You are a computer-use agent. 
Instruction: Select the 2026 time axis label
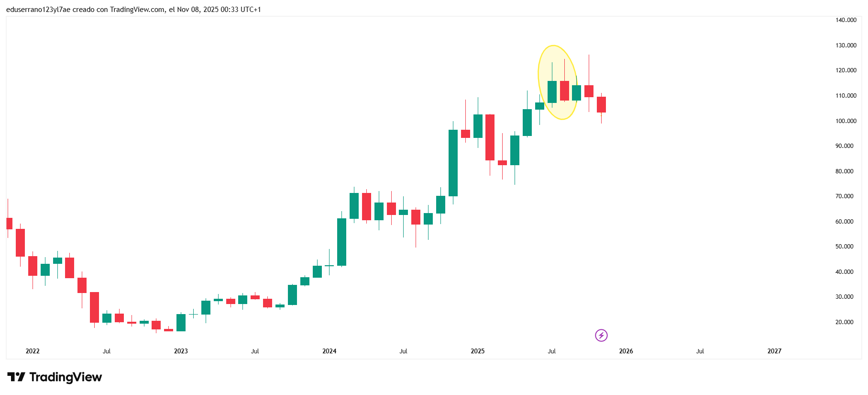(x=626, y=351)
